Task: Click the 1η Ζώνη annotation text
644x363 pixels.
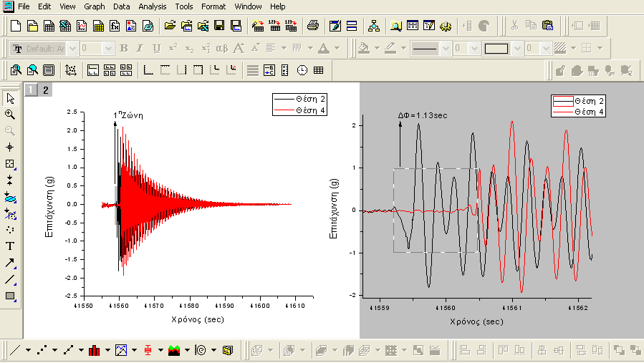Action: (x=128, y=115)
